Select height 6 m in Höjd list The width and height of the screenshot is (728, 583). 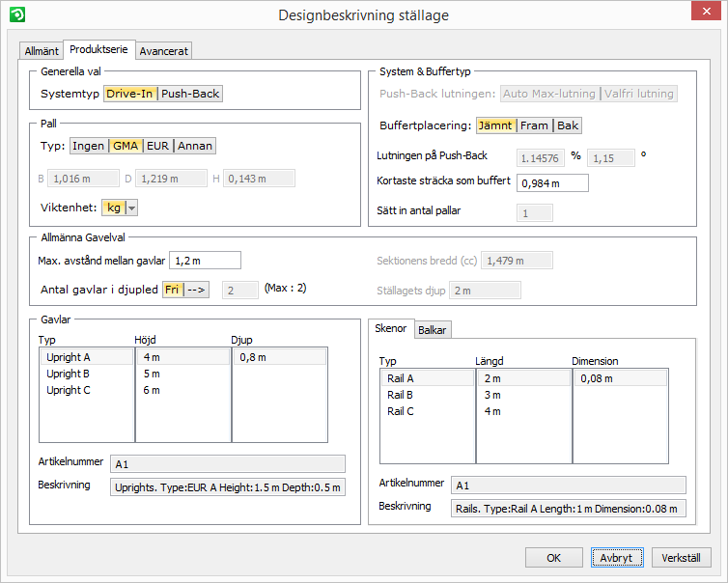pos(183,390)
